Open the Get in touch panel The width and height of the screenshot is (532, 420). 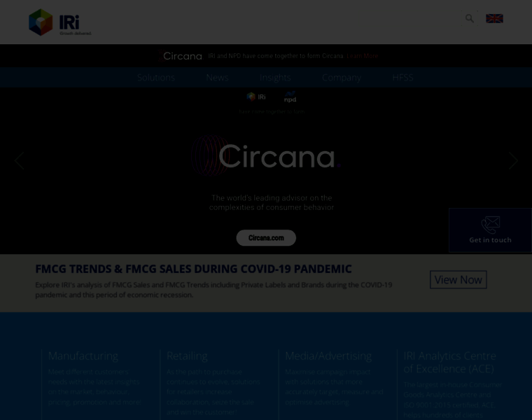click(x=490, y=230)
